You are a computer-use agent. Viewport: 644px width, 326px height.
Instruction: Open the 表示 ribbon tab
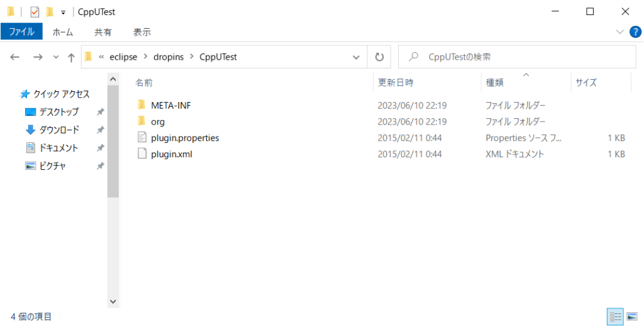[x=142, y=32]
